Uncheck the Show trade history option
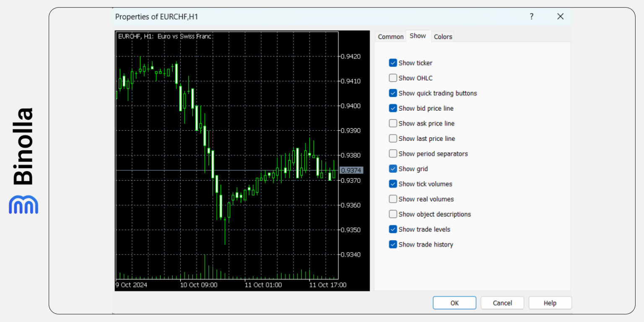 click(x=393, y=244)
